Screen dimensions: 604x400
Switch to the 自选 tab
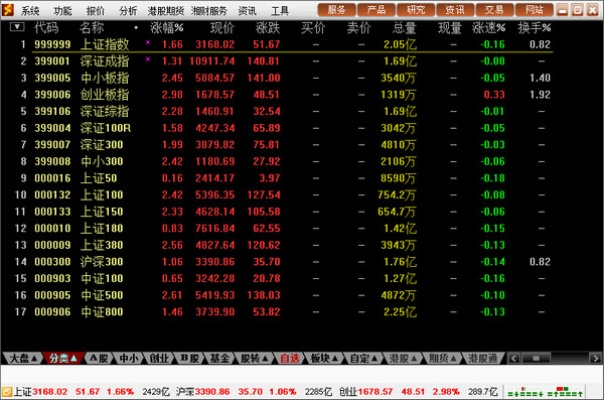coord(289,358)
